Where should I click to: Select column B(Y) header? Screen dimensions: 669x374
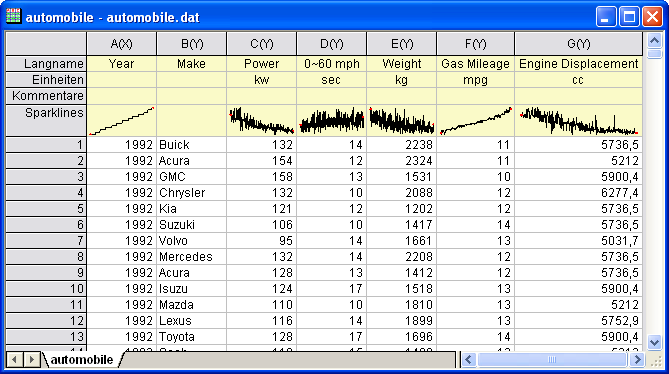[x=192, y=43]
